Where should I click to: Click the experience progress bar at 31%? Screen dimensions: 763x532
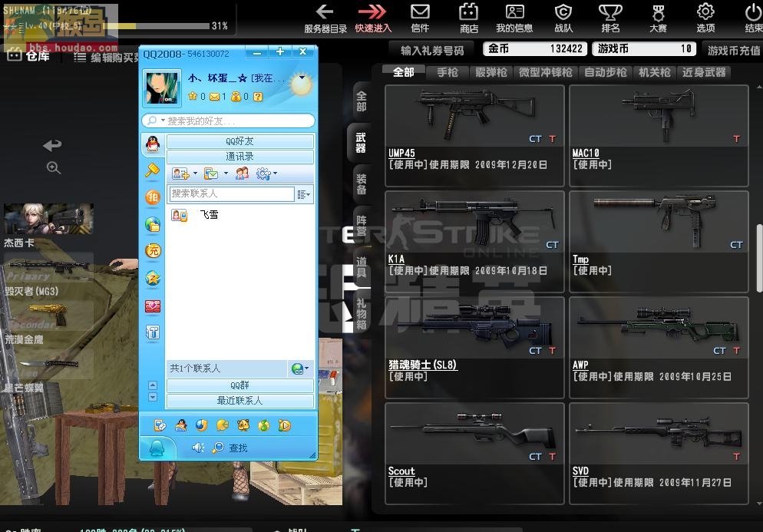click(x=159, y=26)
